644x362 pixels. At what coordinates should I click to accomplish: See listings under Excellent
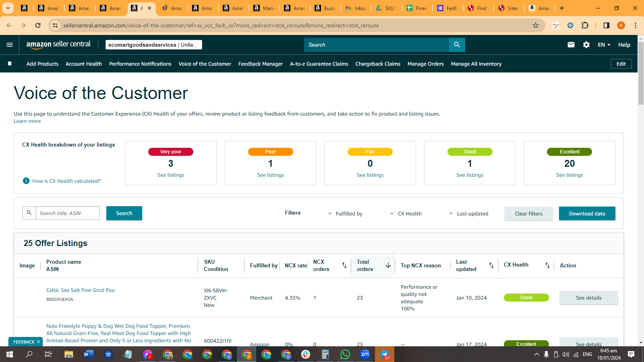click(x=569, y=175)
